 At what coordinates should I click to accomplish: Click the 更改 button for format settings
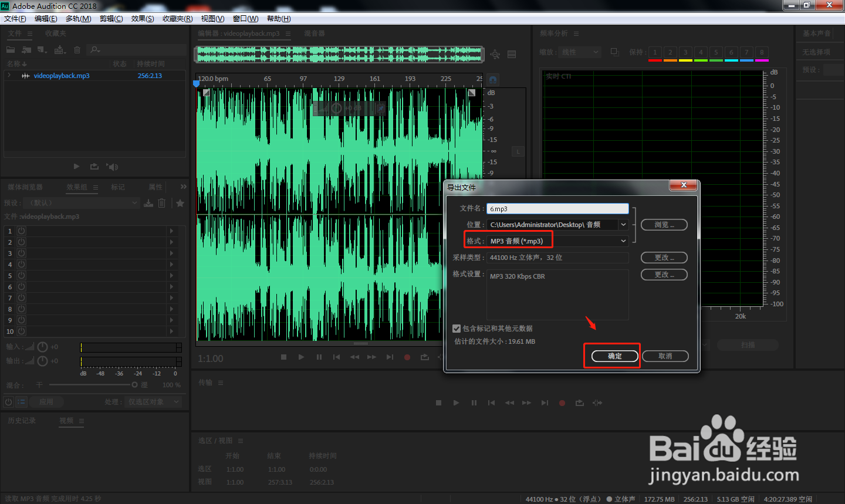coord(664,275)
